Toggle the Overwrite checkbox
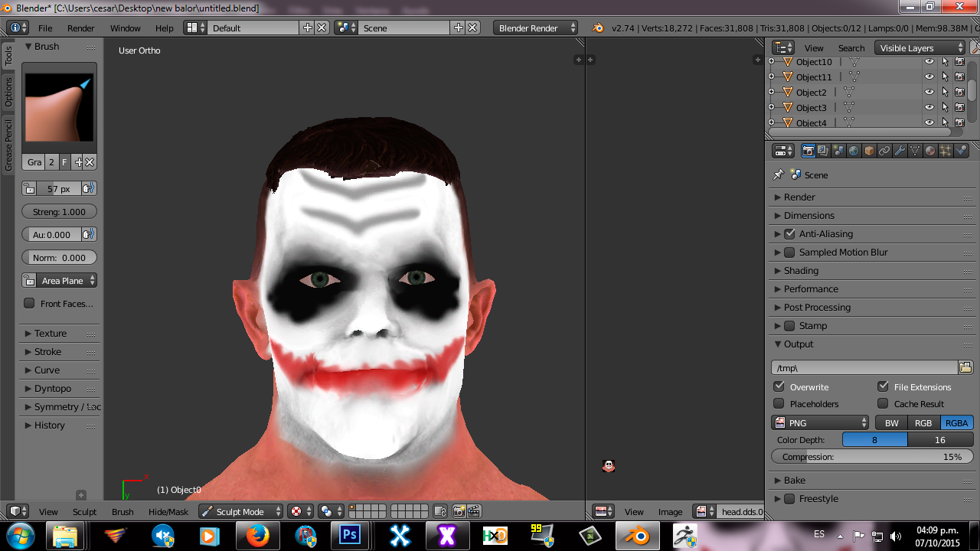 779,386
